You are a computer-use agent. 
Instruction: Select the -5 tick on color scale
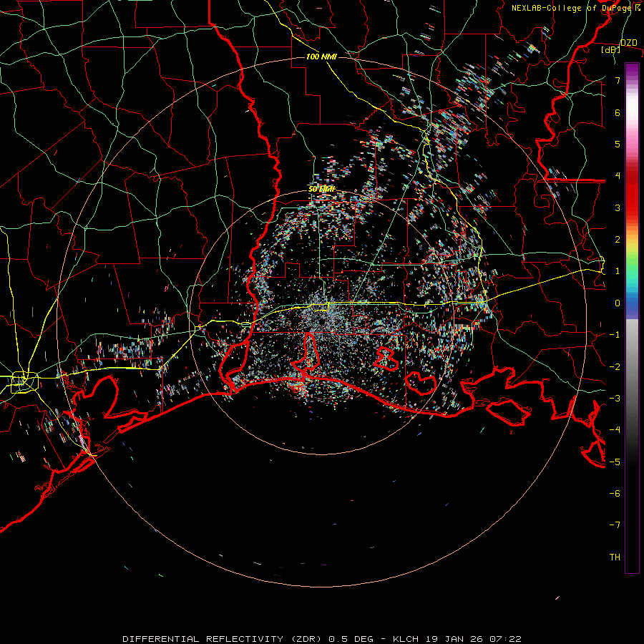tap(615, 462)
